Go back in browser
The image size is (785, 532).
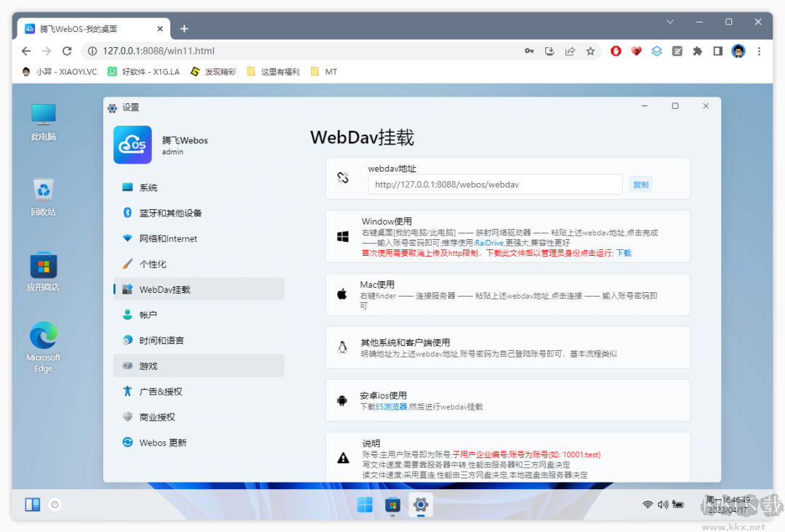coord(26,51)
